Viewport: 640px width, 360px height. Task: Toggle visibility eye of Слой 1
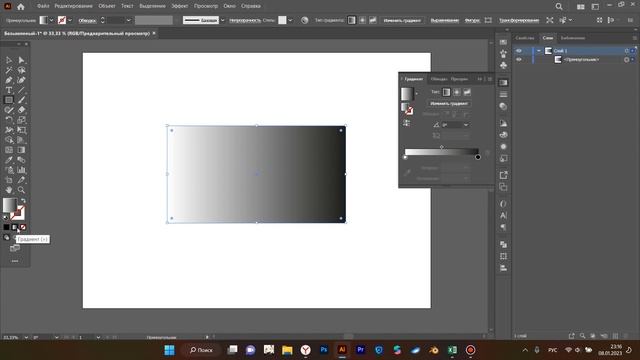point(519,51)
